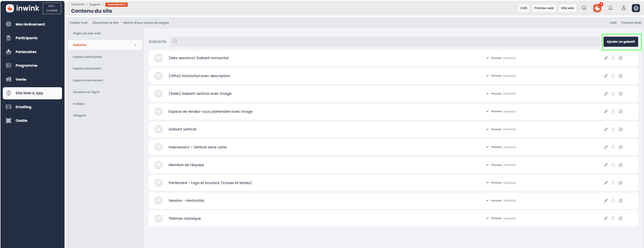Click the CMS button in top bar
The height and width of the screenshot is (248, 644).
point(524,8)
